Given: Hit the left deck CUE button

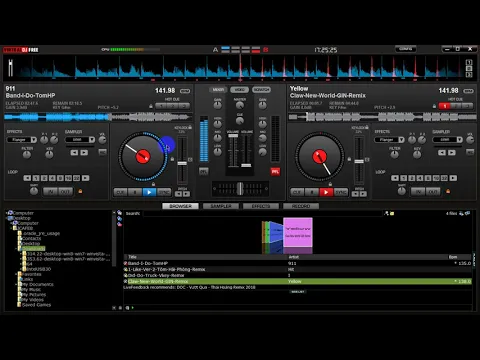Looking at the screenshot, I should tap(120, 192).
